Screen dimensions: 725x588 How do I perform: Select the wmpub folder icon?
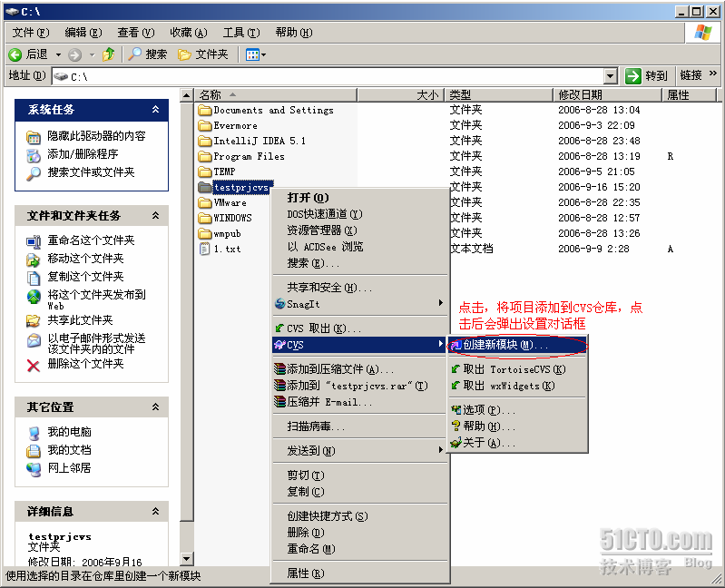(204, 233)
